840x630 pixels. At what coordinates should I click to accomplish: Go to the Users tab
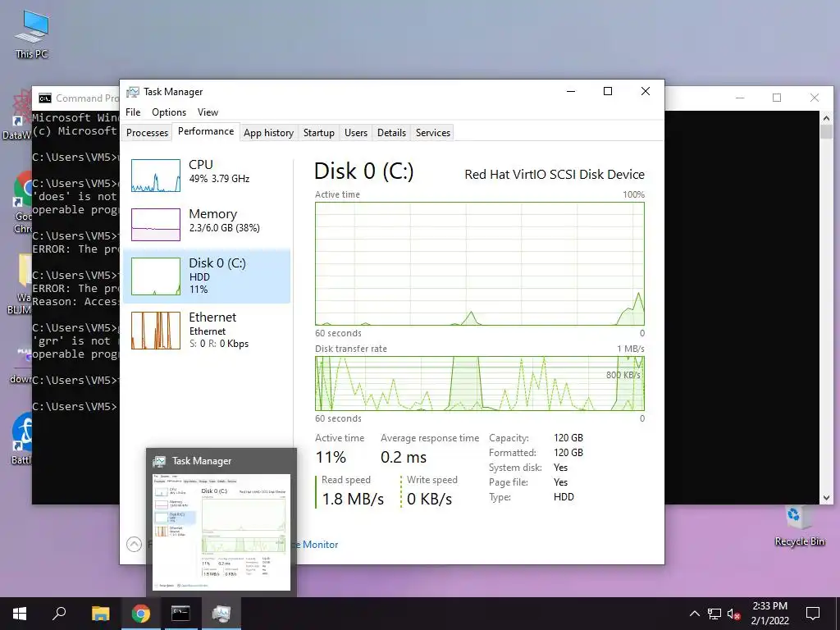pos(356,133)
